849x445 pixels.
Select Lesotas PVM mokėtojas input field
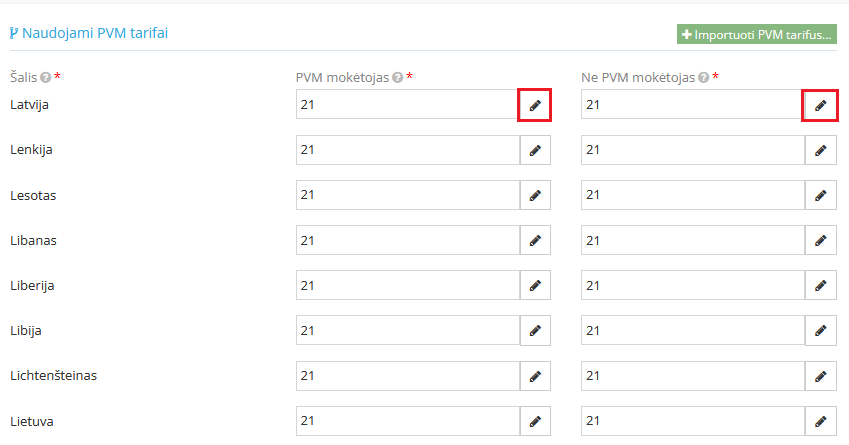coord(407,195)
